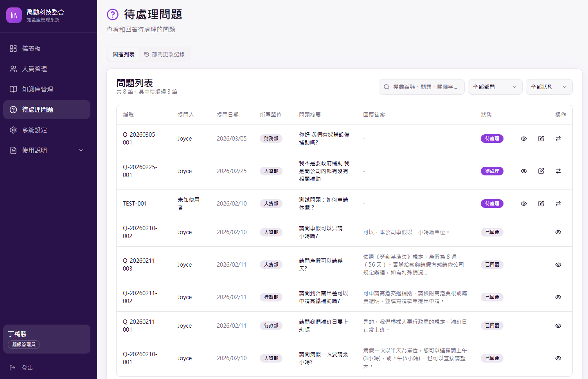The image size is (588, 379).
Task: View the Q-20260211-003 answered question
Action: coord(558,265)
